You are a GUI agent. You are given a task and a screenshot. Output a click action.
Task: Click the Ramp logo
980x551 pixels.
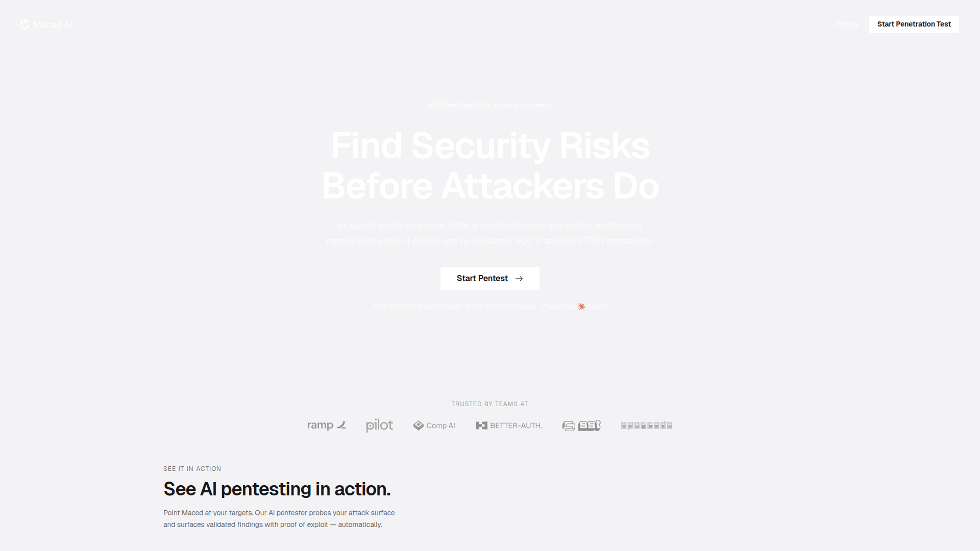pos(327,425)
